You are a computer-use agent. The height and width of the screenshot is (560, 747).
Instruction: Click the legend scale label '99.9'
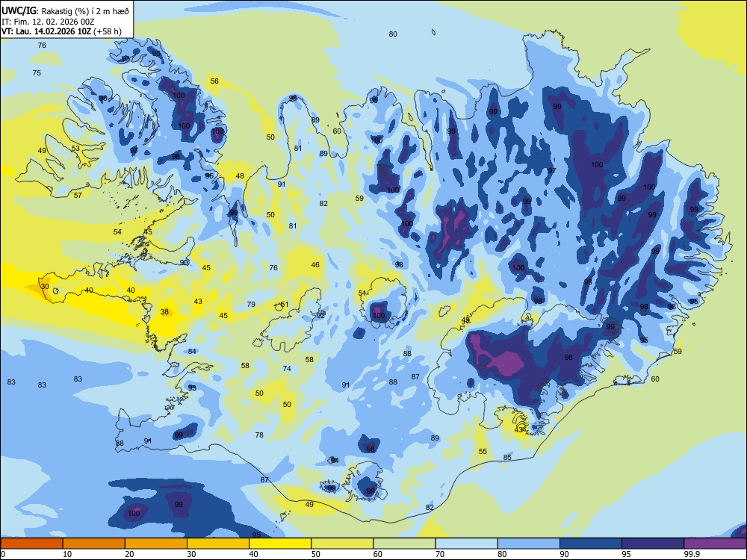point(692,554)
